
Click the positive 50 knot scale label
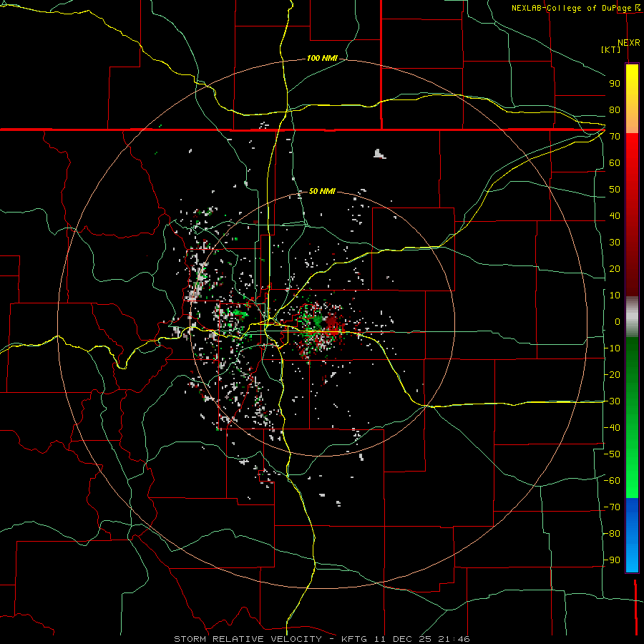615,190
